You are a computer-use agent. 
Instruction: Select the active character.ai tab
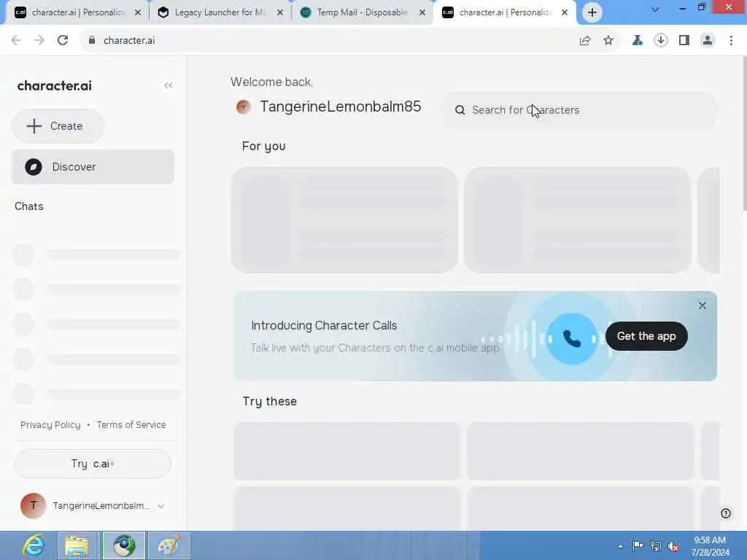(505, 12)
